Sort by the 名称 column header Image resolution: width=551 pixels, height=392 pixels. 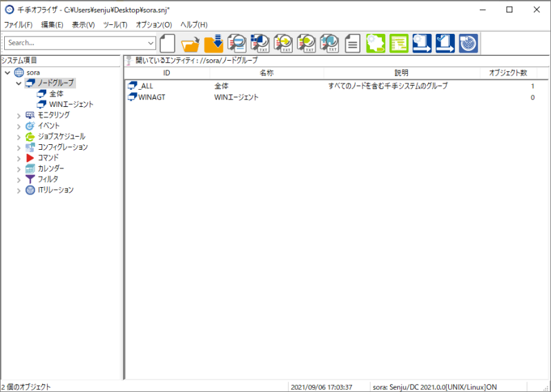tap(267, 72)
